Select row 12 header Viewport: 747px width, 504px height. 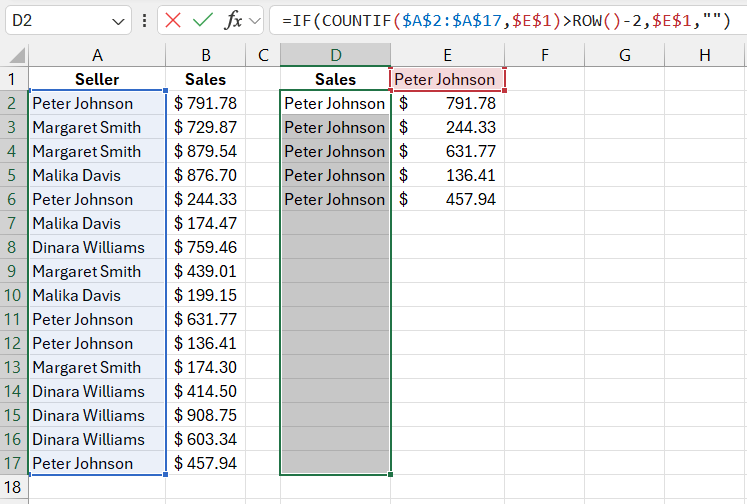point(14,343)
